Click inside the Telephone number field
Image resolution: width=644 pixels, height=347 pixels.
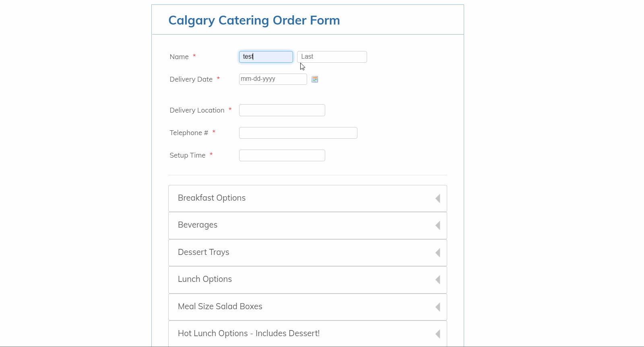click(298, 133)
